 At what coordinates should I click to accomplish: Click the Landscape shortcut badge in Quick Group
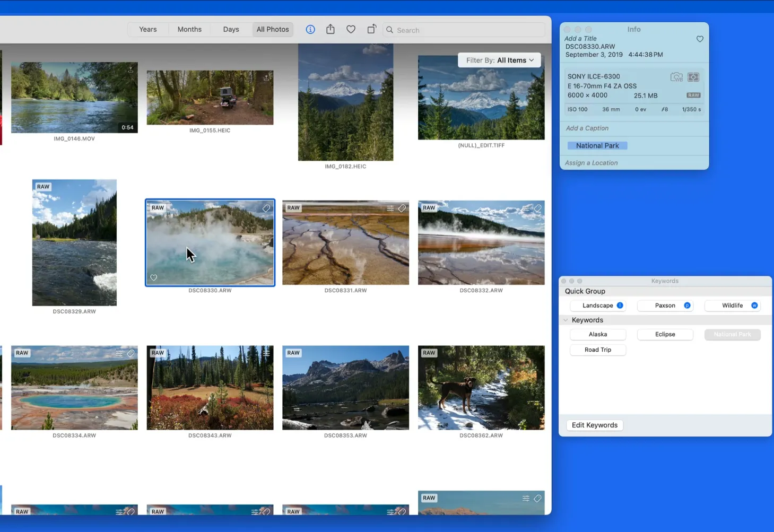tap(620, 306)
